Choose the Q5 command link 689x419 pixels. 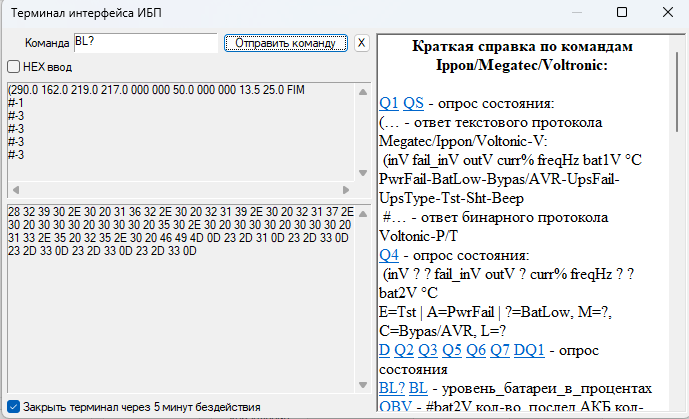pos(453,350)
